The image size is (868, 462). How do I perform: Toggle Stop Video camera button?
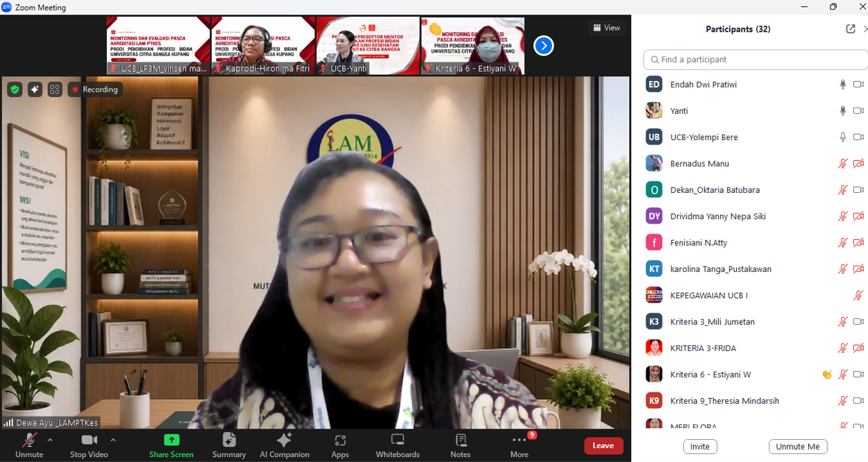pos(89,445)
